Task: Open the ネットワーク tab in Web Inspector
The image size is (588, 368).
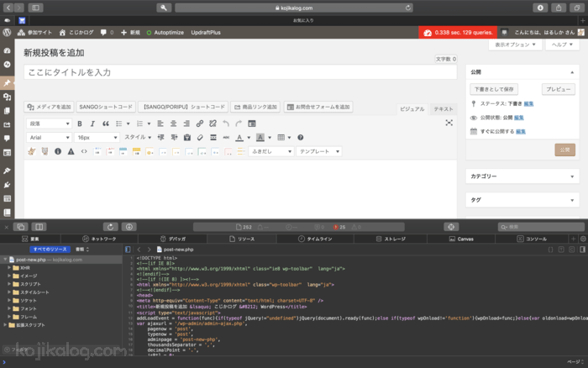Action: 99,239
